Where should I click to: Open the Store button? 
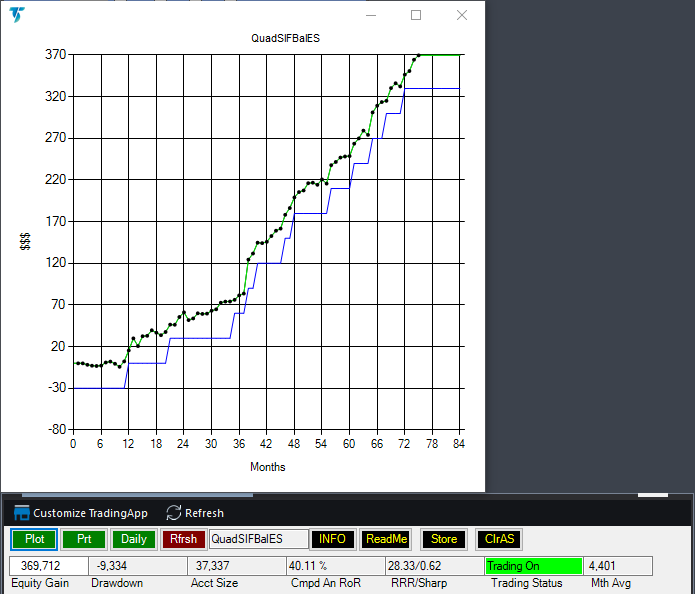pos(444,539)
